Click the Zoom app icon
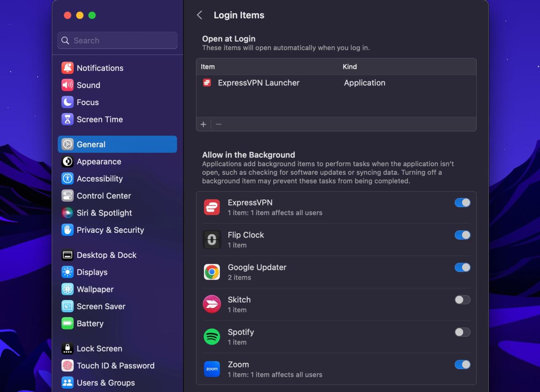The height and width of the screenshot is (392, 540). tap(212, 369)
